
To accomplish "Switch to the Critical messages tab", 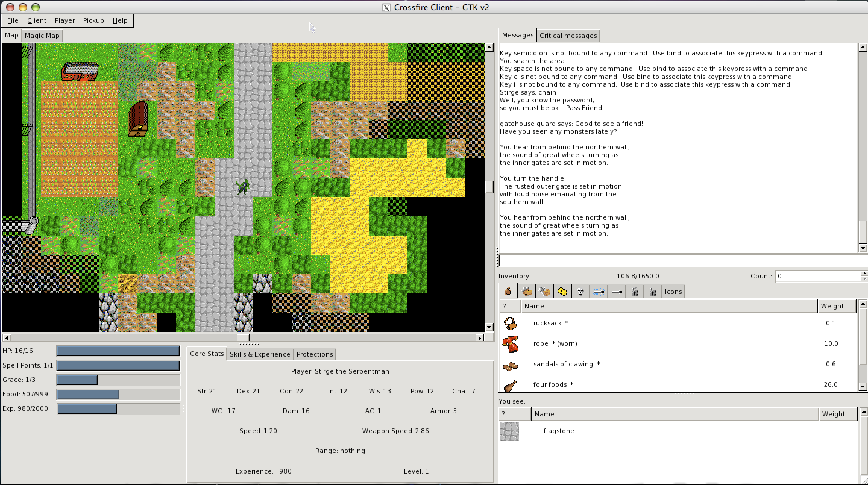I will click(568, 35).
